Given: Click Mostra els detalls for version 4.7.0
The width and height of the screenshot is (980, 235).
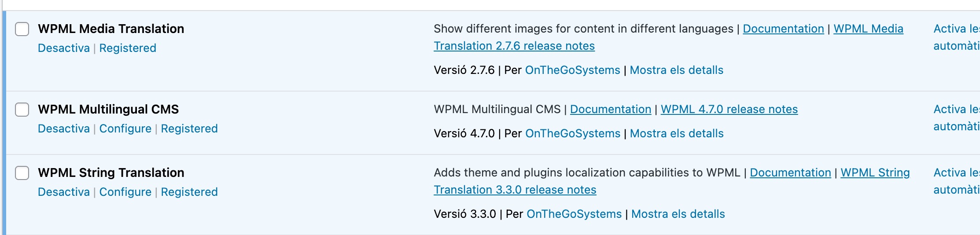Looking at the screenshot, I should (x=677, y=133).
